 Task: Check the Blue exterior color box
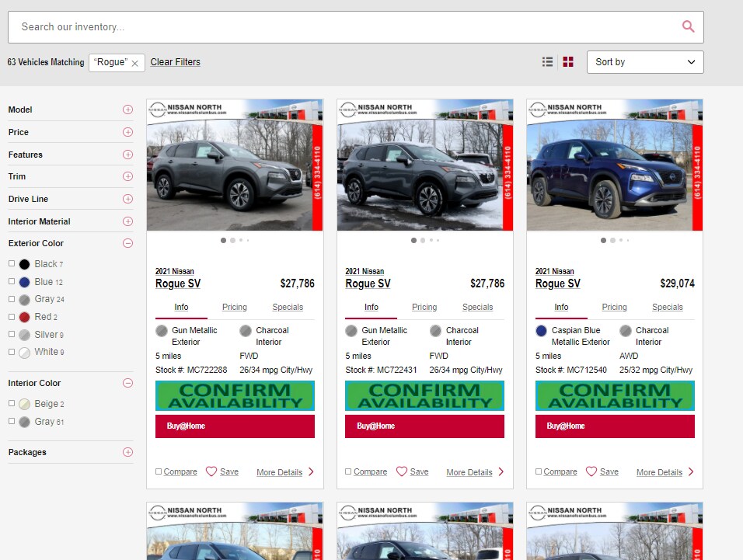12,281
